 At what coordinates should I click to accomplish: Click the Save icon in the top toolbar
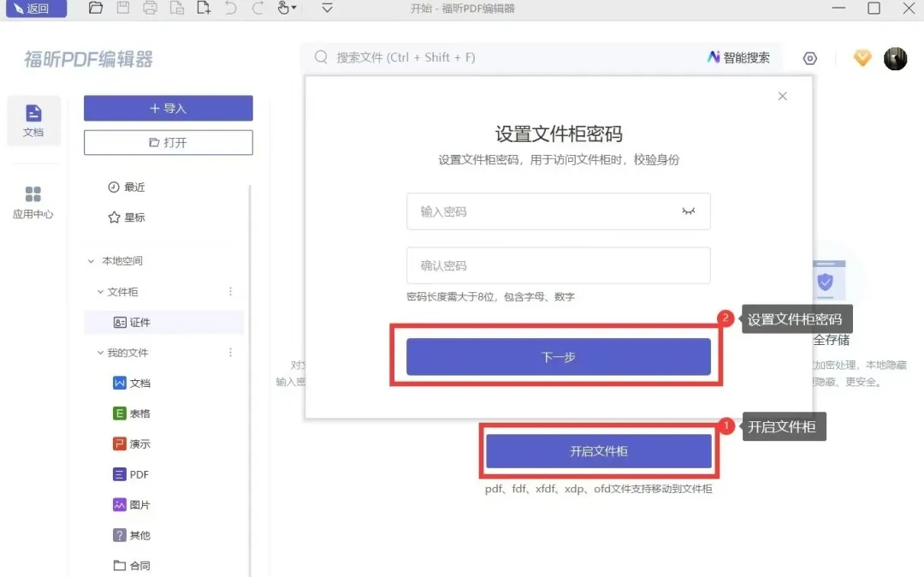click(122, 9)
